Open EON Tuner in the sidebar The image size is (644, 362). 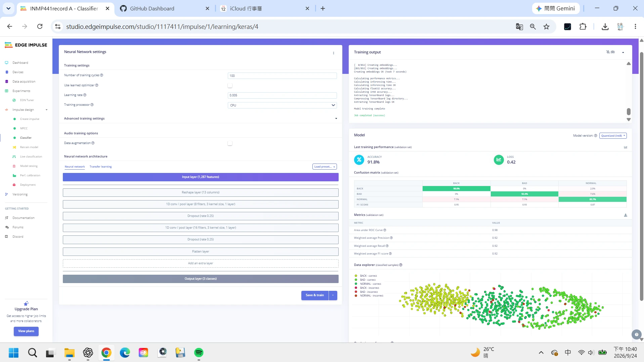(27, 100)
